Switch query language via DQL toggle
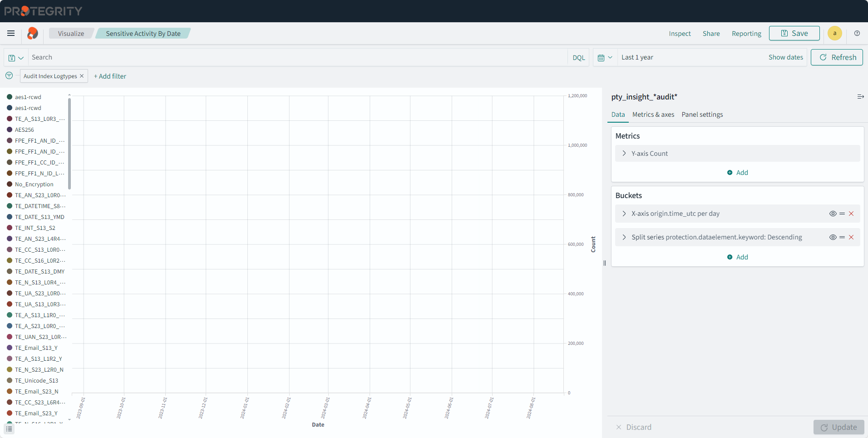This screenshot has height=438, width=868. (x=578, y=58)
